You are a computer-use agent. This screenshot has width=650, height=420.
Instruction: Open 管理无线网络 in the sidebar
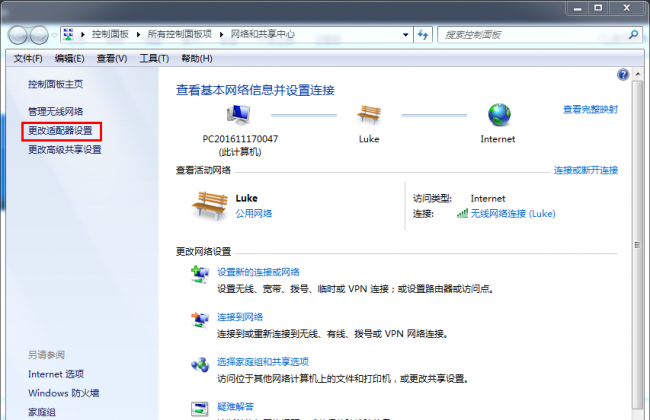[x=56, y=112]
